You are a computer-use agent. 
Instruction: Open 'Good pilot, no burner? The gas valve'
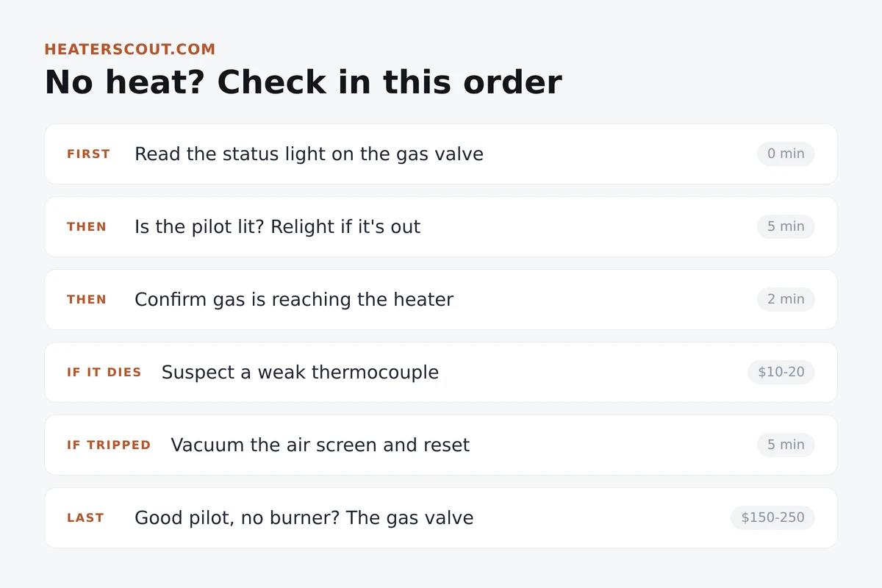441,517
